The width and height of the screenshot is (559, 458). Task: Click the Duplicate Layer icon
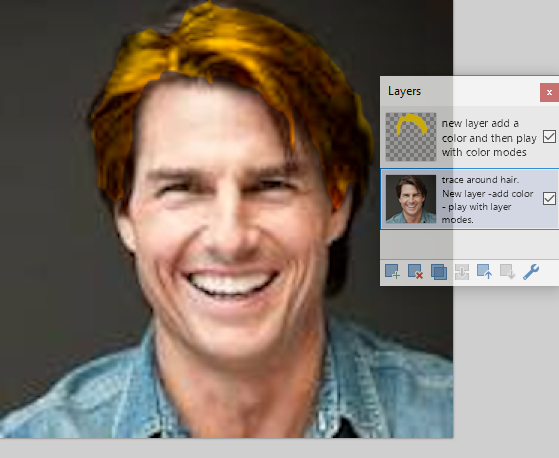pos(439,272)
